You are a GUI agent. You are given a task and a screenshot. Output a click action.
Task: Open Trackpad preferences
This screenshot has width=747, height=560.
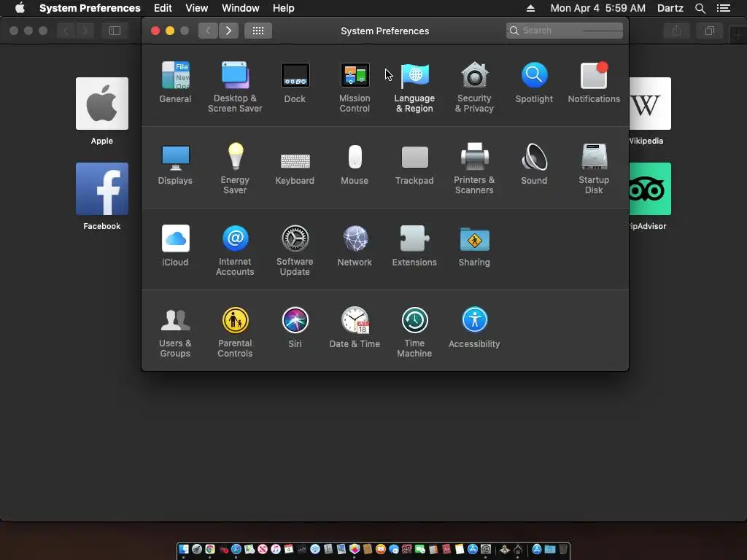(x=414, y=164)
